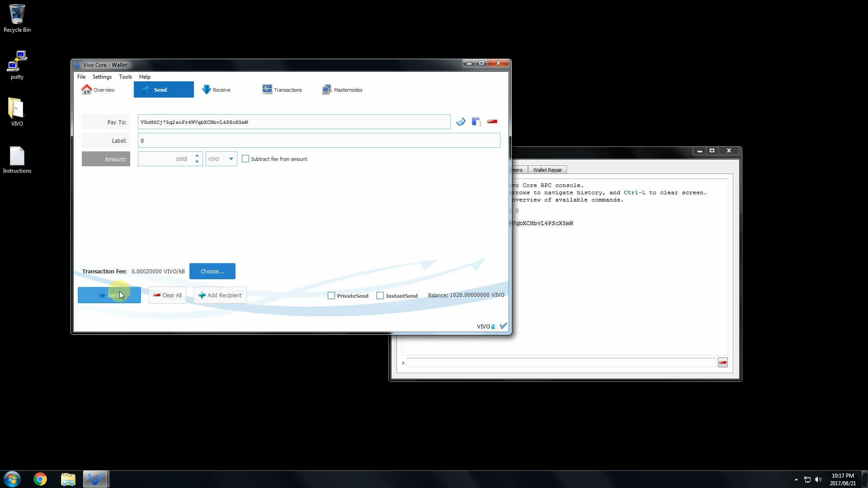Image resolution: width=868 pixels, height=488 pixels.
Task: Enable the PrivateSend option
Action: pos(330,295)
